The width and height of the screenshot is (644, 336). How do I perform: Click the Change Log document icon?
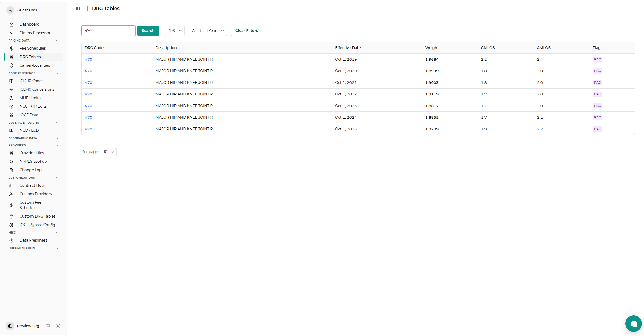11,170
